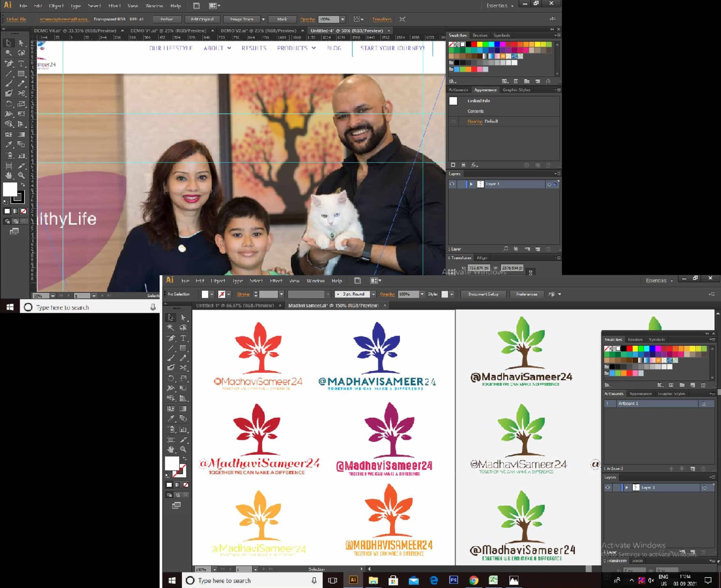
Task: Pick the Zoom tool in lower toolbox
Action: click(183, 449)
